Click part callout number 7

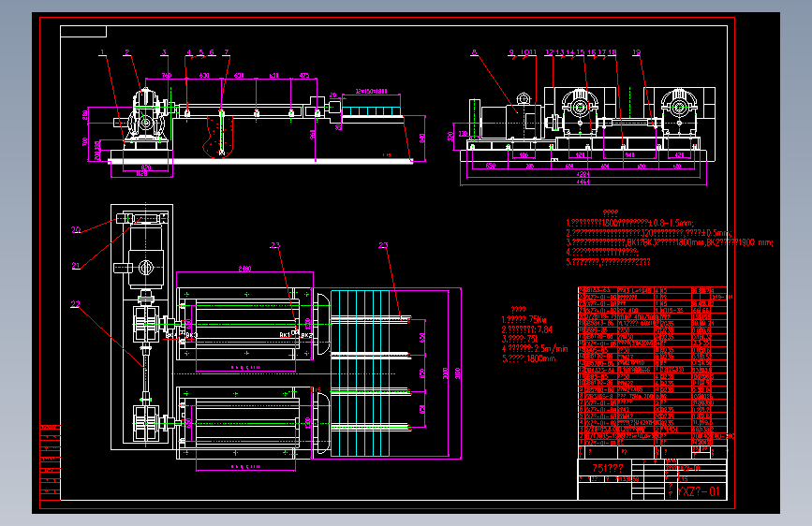(x=227, y=52)
